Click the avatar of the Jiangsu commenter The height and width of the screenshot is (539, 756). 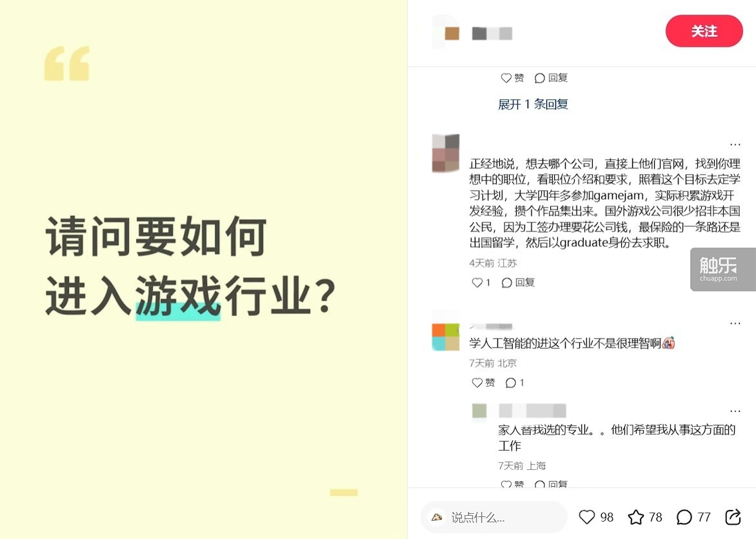pyautogui.click(x=446, y=153)
